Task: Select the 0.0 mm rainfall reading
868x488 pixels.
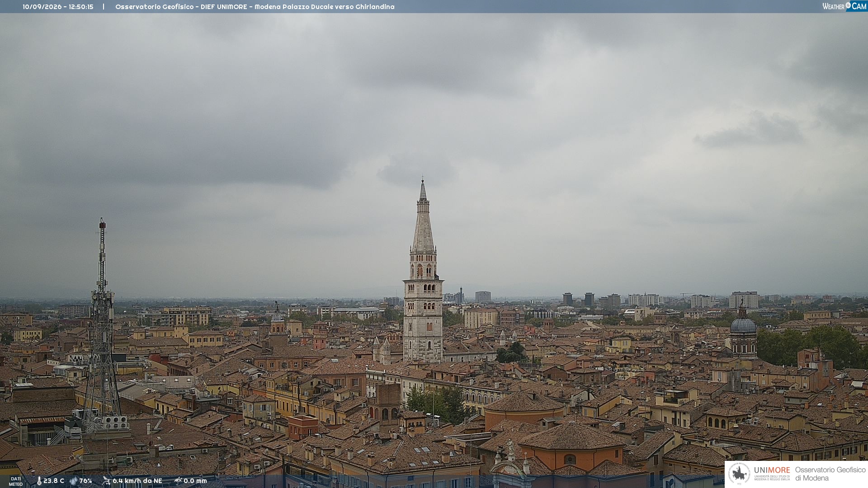Action: pos(195,481)
